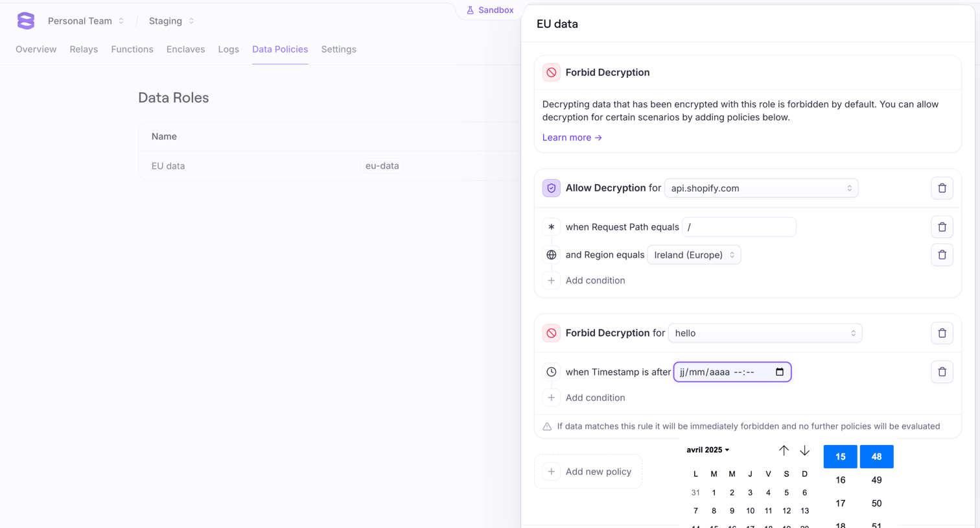Select April 9 in the calendar
The image size is (980, 528).
[x=732, y=511]
